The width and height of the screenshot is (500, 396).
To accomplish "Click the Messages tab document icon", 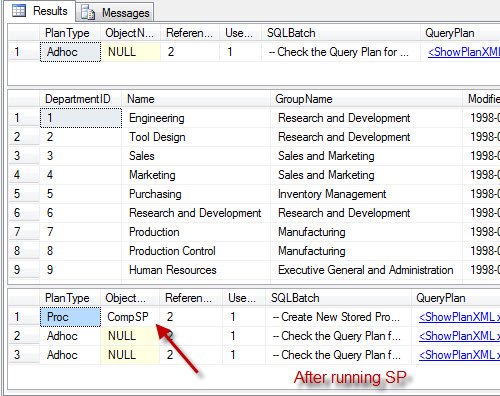I will [88, 13].
